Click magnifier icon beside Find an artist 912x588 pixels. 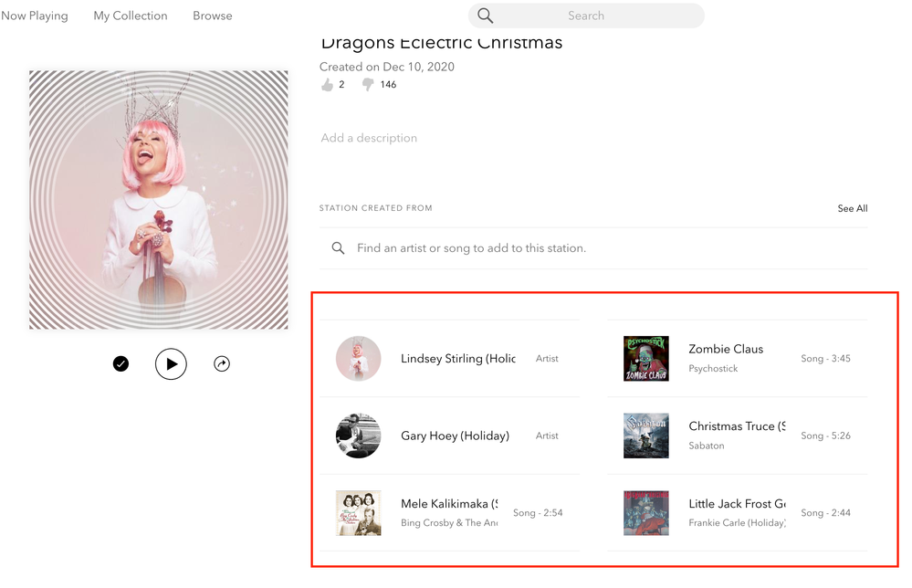pyautogui.click(x=338, y=248)
